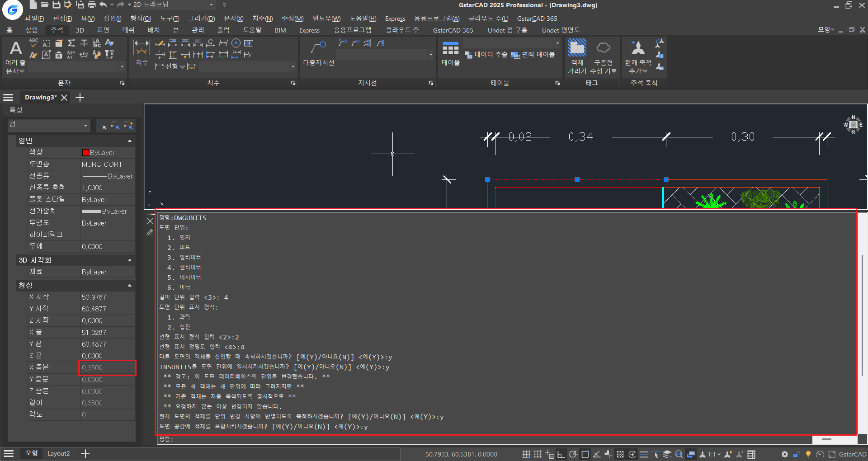This screenshot has width=868, height=461.
Task: Click the Open folder icon in quick access toolbar
Action: point(45,5)
